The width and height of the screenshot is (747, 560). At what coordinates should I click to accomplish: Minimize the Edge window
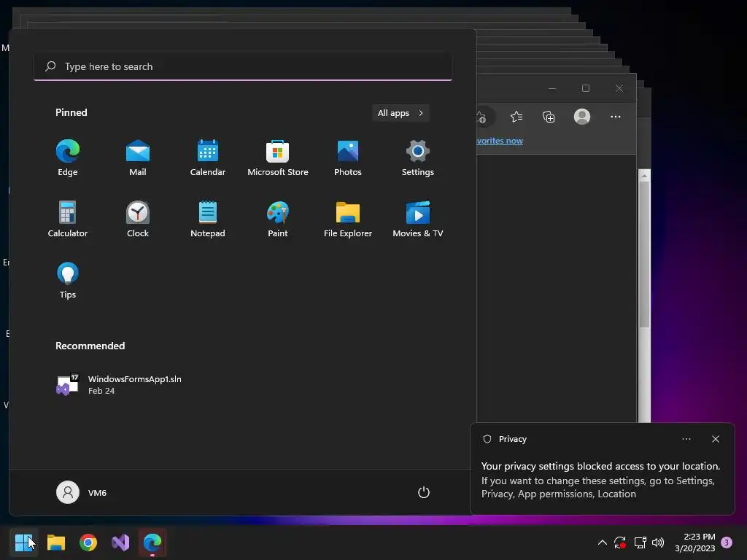tap(552, 88)
